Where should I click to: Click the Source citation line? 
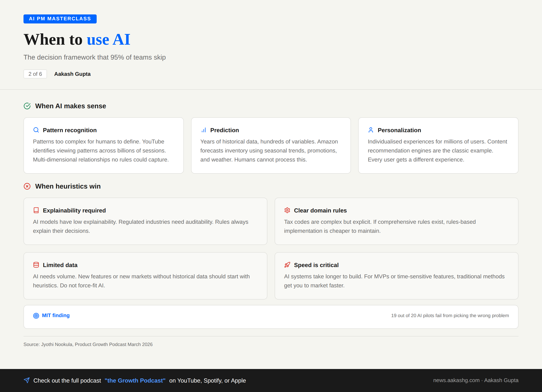(x=88, y=344)
